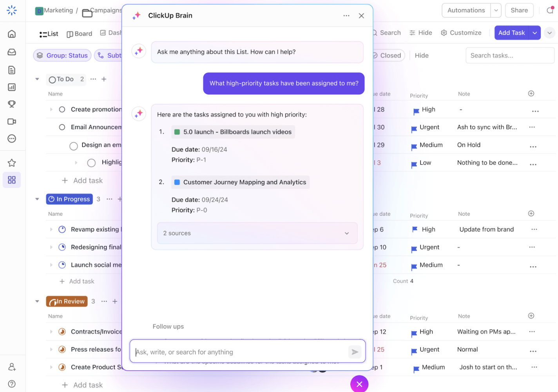Expand the Create promotion task subtasks
This screenshot has height=392, width=558.
tap(51, 109)
